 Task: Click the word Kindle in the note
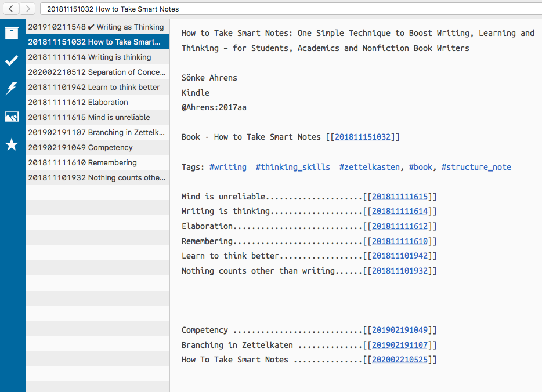point(196,93)
